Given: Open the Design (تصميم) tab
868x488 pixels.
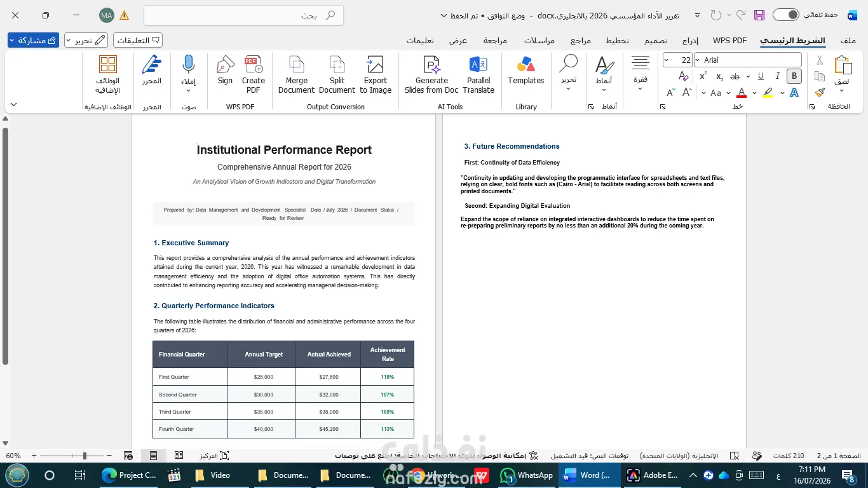Looking at the screenshot, I should point(655,41).
